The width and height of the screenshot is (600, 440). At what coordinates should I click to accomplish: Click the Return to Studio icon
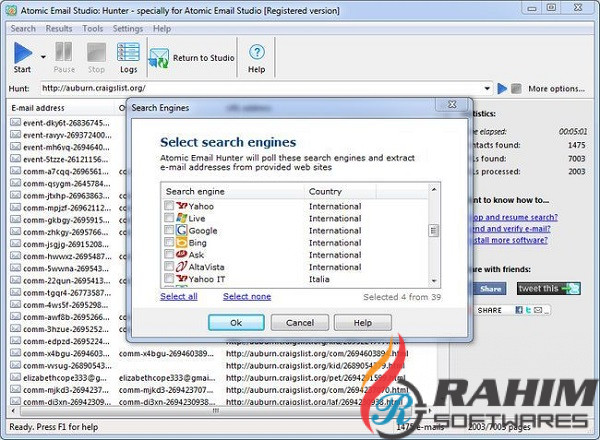tap(159, 58)
